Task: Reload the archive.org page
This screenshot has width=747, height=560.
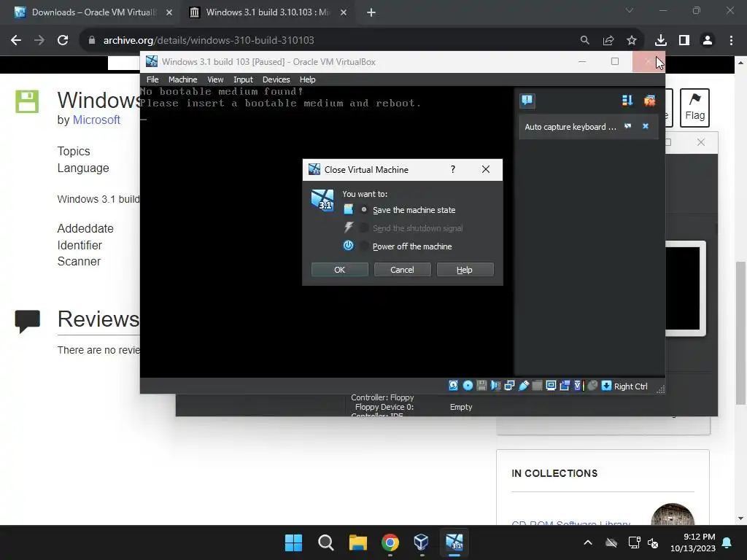Action: [x=63, y=40]
